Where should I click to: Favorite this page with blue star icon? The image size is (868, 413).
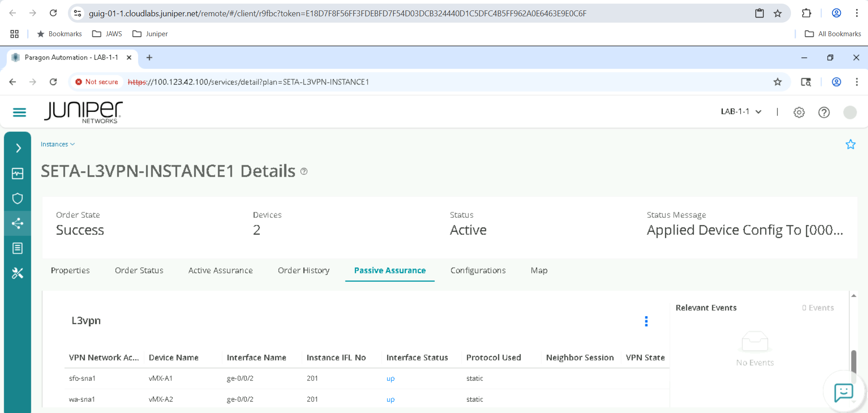850,144
